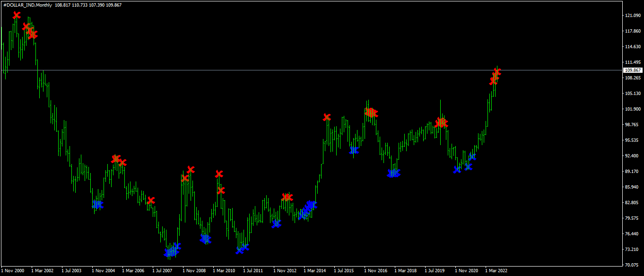Click the blue X marker above 1 Nov 2012 label

pos(277,224)
